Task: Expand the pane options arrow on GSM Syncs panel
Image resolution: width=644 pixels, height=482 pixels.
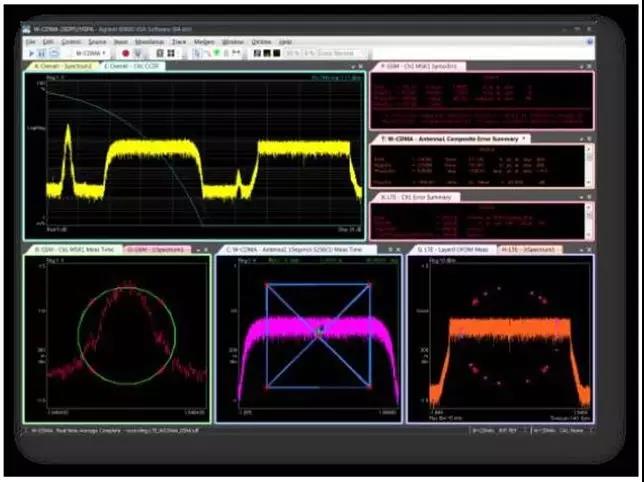Action: (x=579, y=66)
